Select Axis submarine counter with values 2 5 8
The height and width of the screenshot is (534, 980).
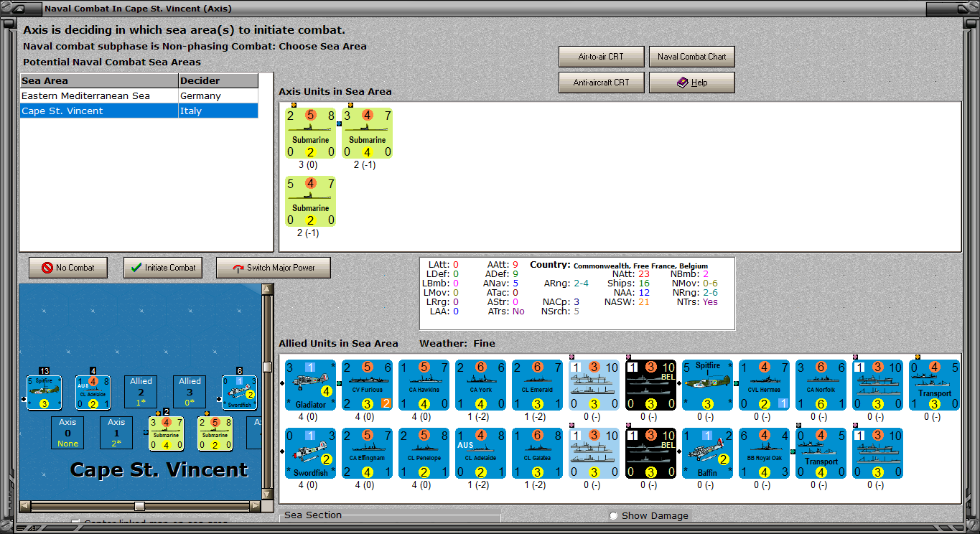pyautogui.click(x=310, y=133)
